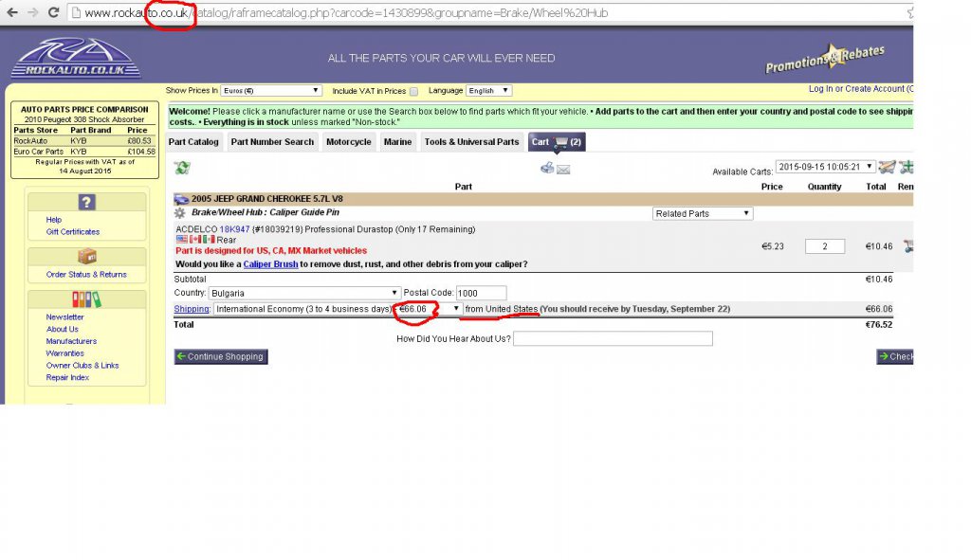Open Available Carts dropdown
This screenshot has height=560, width=971.
825,167
